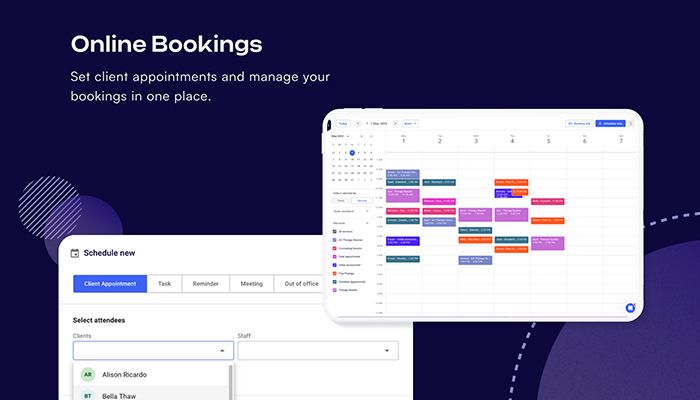The image size is (700, 400).
Task: Toggle the Play Therapy checkbox
Action: tap(334, 273)
